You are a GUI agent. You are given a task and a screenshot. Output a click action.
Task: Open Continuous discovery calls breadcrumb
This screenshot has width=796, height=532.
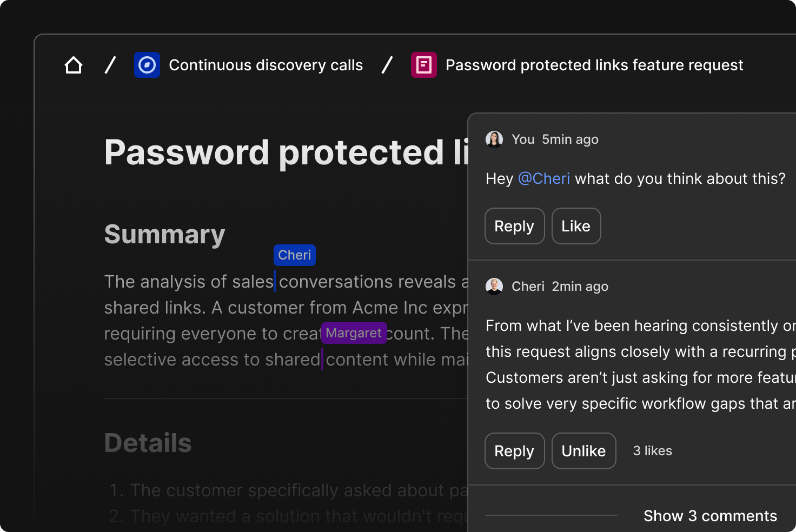click(266, 65)
